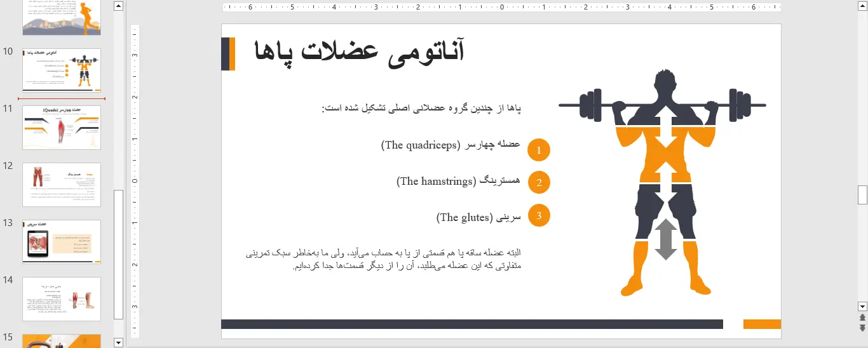
Task: Click the thumbnail pane's scroll-up arrow
Action: 118,6
